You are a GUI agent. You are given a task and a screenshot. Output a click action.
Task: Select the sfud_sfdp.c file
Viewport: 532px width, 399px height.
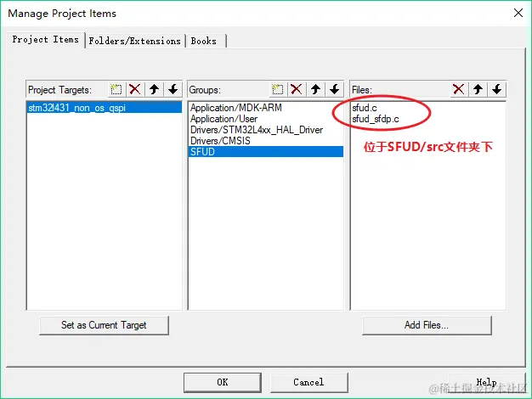pos(376,119)
